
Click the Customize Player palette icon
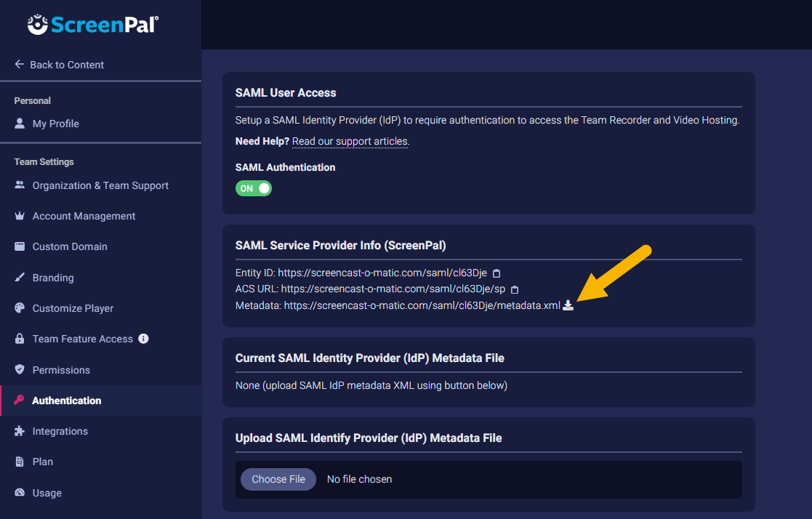coord(20,308)
